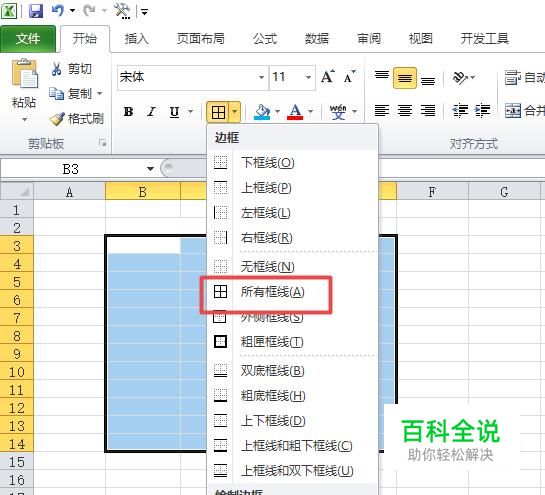
Task: Switch to the 视图 View tab
Action: coord(421,39)
